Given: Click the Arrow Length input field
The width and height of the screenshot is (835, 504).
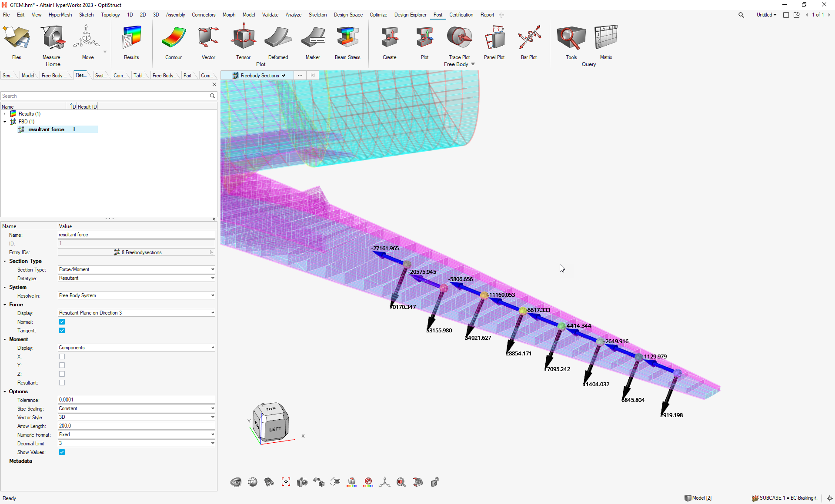Looking at the screenshot, I should 137,426.
